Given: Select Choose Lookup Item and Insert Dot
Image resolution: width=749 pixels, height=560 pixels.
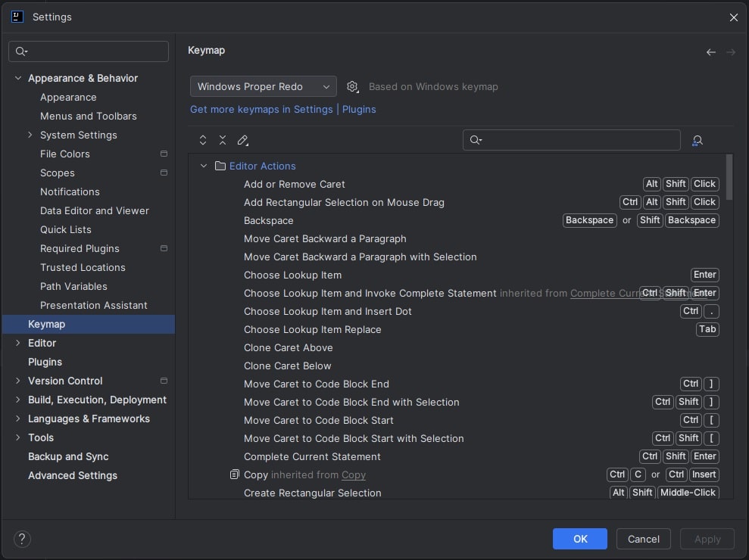Looking at the screenshot, I should (x=328, y=311).
